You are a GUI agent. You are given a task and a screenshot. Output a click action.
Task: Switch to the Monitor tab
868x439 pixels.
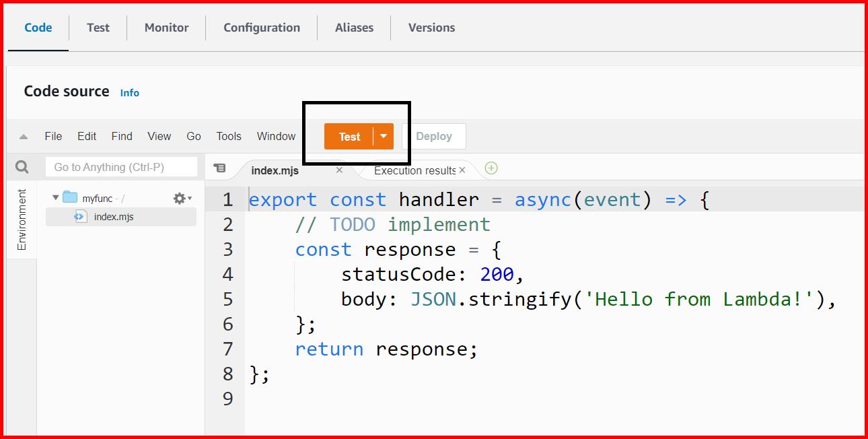pos(166,28)
